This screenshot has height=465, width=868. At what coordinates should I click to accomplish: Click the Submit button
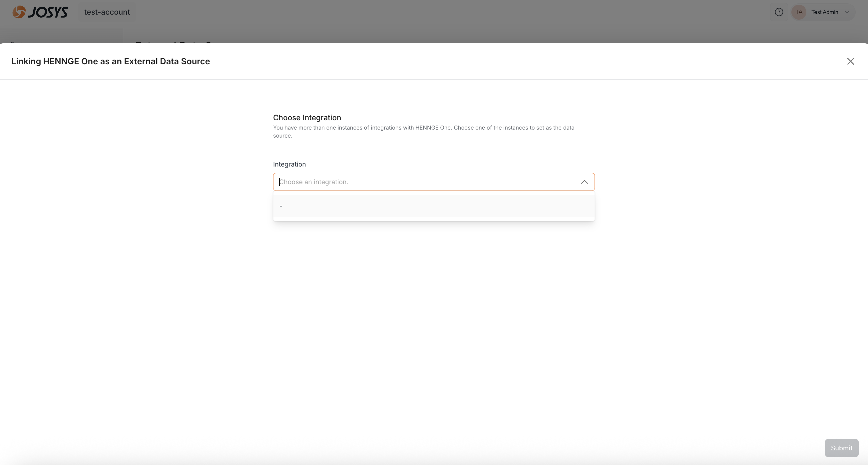tap(841, 448)
